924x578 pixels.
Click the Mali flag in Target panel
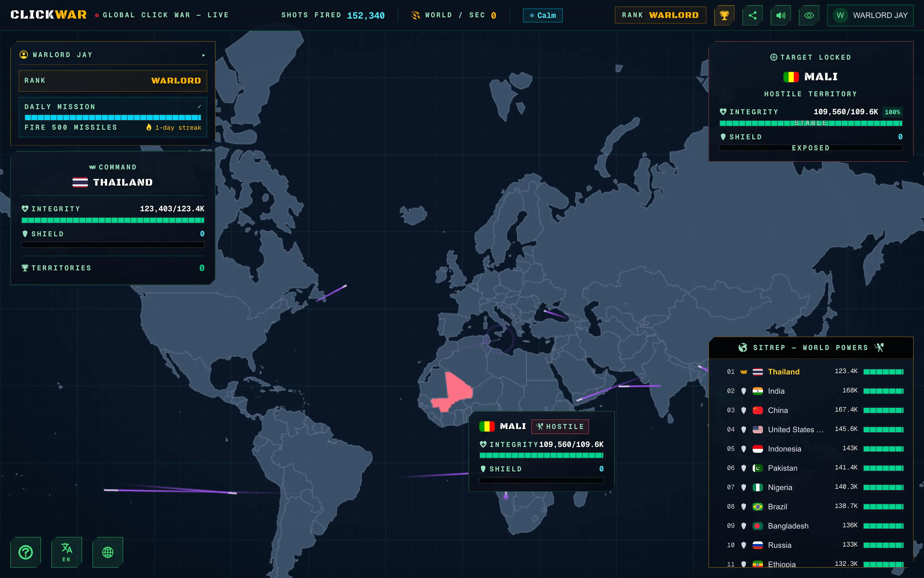pyautogui.click(x=791, y=77)
